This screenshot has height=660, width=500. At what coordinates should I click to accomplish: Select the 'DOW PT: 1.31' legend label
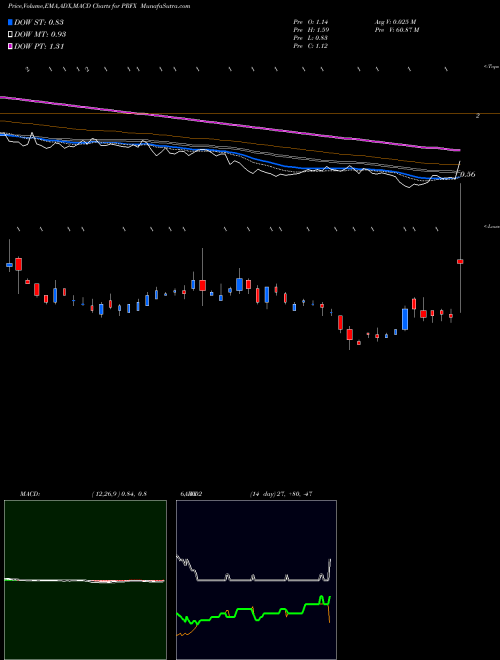tap(39, 46)
